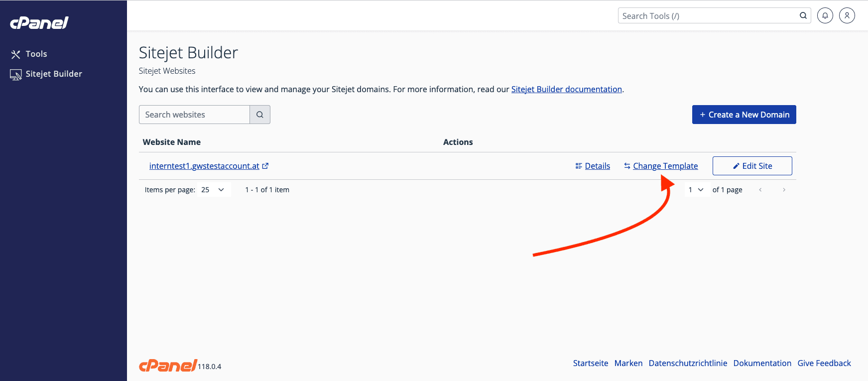Expand the items per page dropdown
This screenshot has width=868, height=381.
pyautogui.click(x=214, y=190)
